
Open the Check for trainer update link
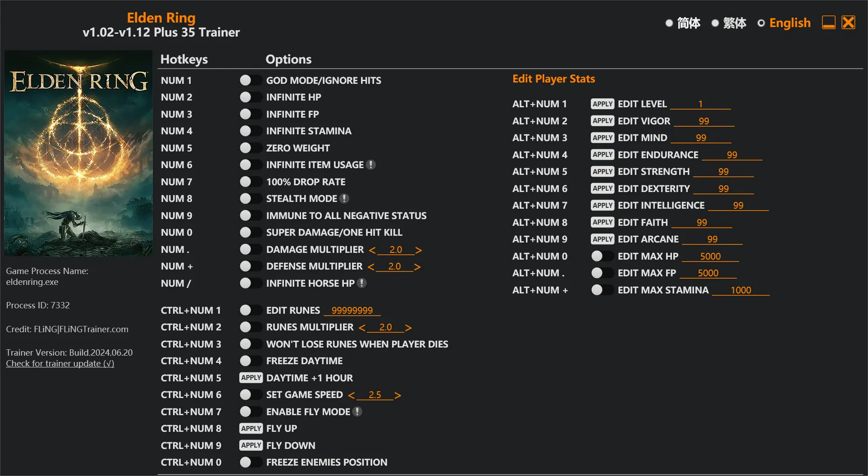[60, 364]
